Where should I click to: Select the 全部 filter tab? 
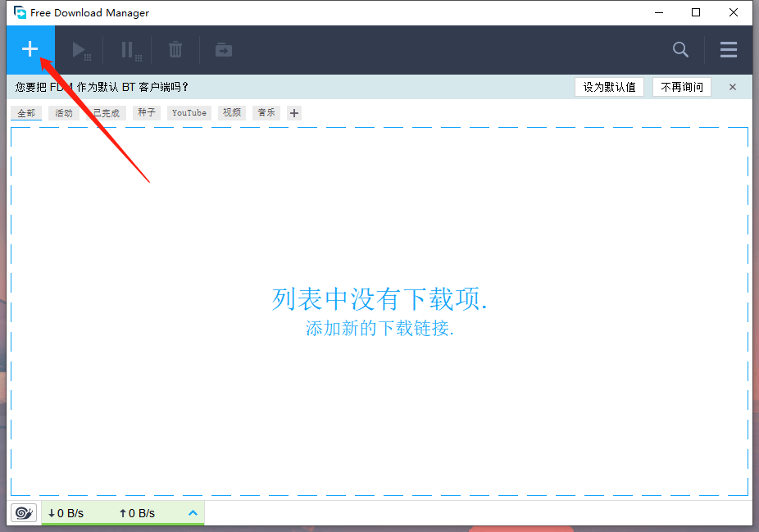point(26,113)
